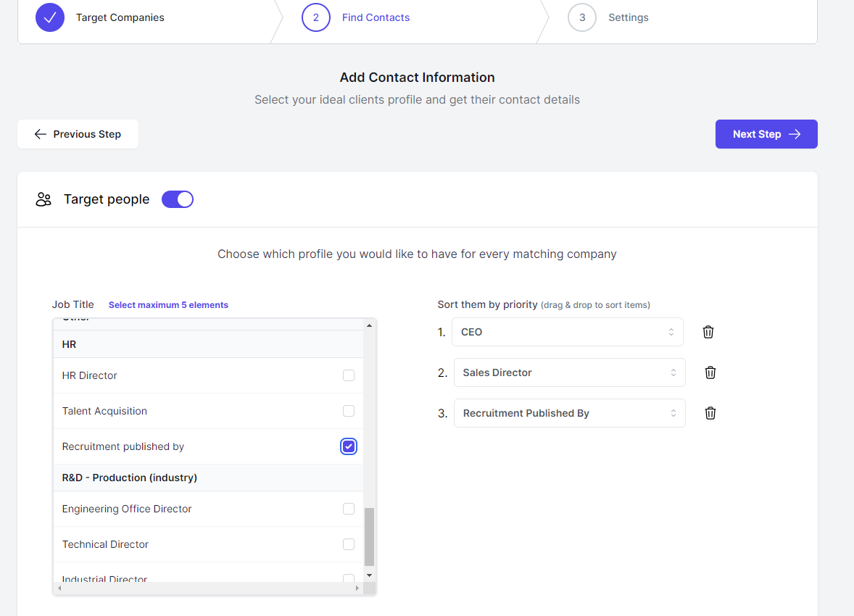Click 'Select maximum 5 elements' text
This screenshot has height=616, width=854.
[x=168, y=305]
